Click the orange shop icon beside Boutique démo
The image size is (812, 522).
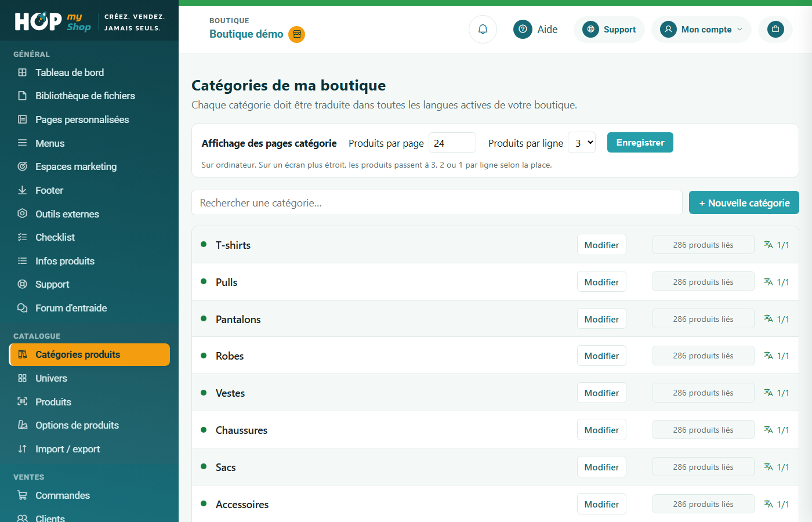click(297, 34)
